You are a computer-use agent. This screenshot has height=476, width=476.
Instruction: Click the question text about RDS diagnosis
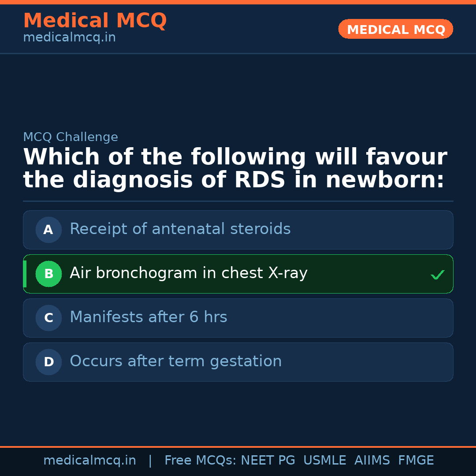(235, 168)
